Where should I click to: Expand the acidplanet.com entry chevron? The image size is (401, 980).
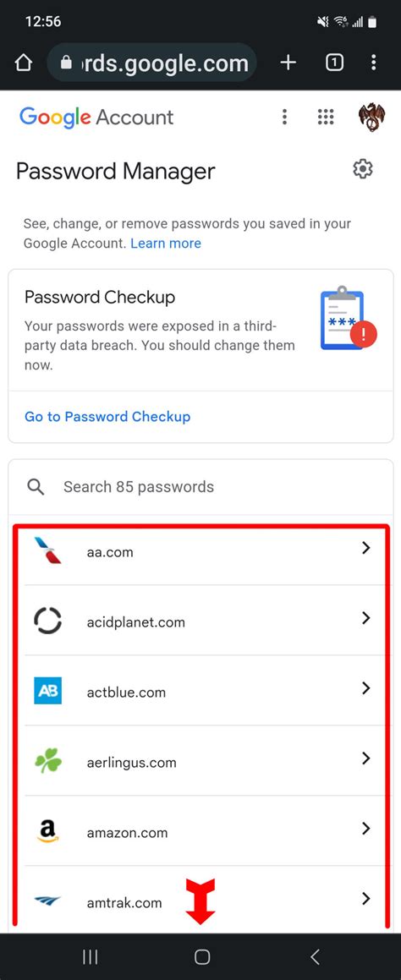click(366, 618)
